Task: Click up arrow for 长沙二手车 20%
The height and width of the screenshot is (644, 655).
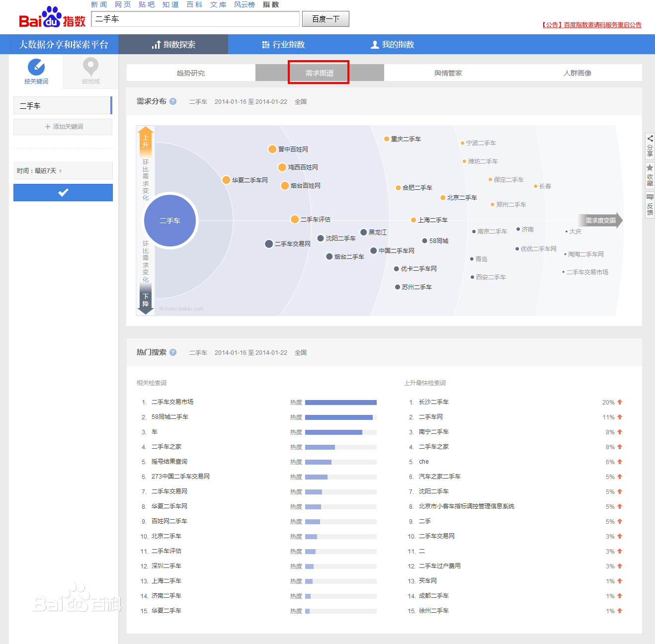Action: [620, 402]
